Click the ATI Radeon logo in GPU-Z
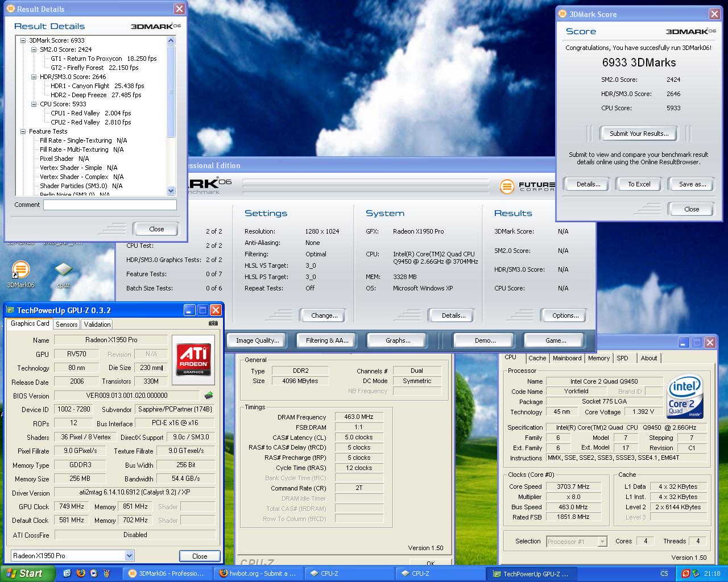This screenshot has width=728, height=582. click(193, 359)
